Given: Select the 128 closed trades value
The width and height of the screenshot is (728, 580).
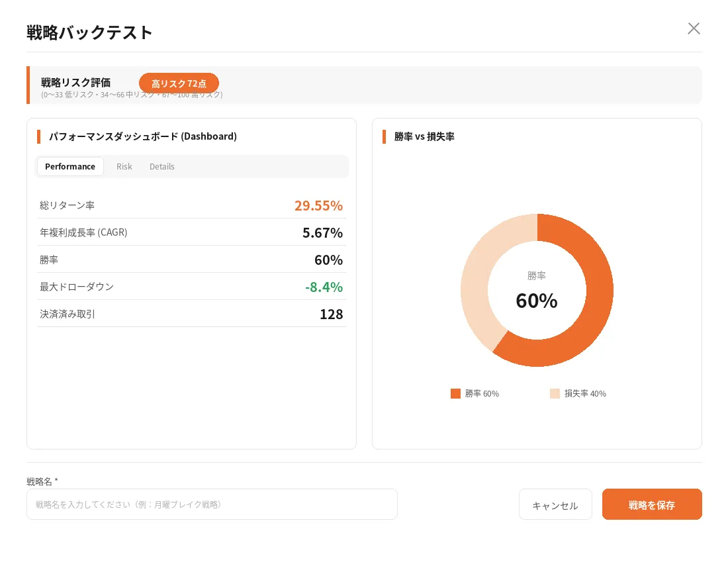Looking at the screenshot, I should (331, 314).
